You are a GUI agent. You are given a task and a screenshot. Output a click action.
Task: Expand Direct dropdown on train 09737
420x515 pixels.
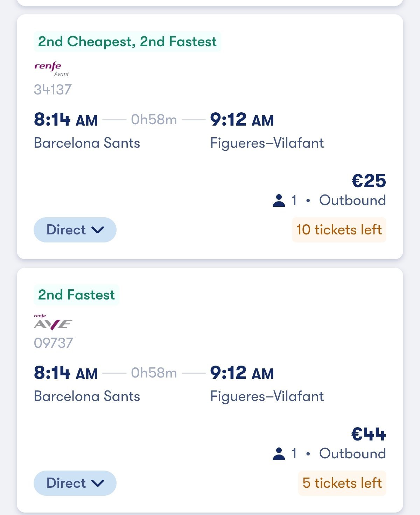click(x=75, y=483)
